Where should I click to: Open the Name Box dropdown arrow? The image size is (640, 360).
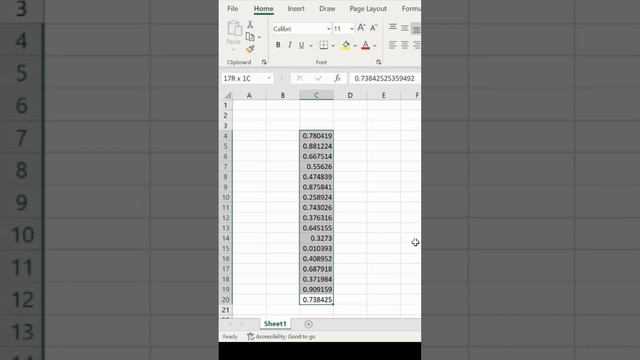click(x=269, y=78)
